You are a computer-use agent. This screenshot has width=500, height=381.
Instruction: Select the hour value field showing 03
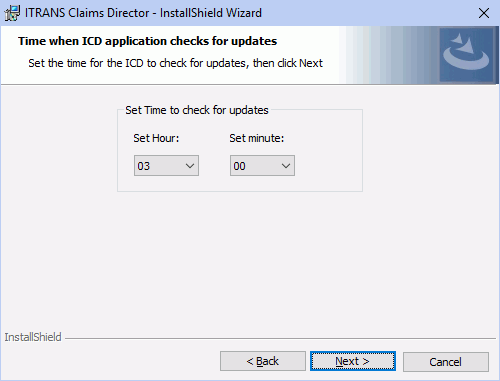click(x=166, y=166)
